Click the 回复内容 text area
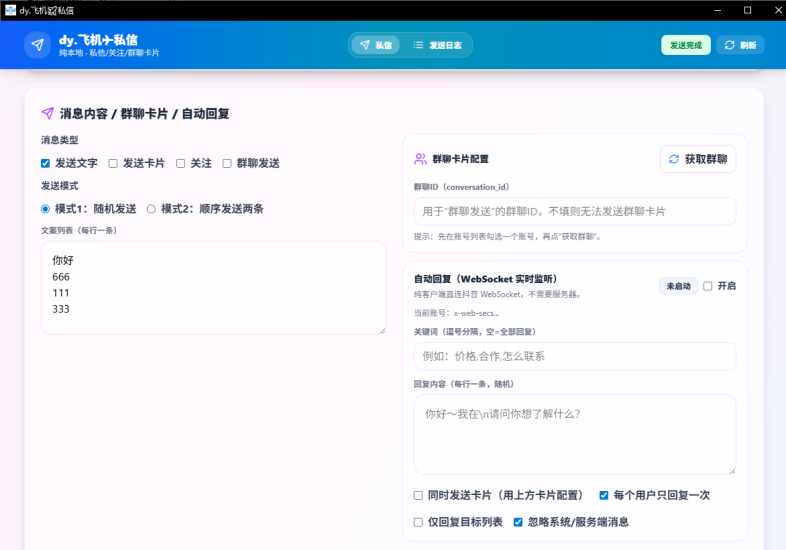Screen dimensions: 786x550 pyautogui.click(x=574, y=434)
